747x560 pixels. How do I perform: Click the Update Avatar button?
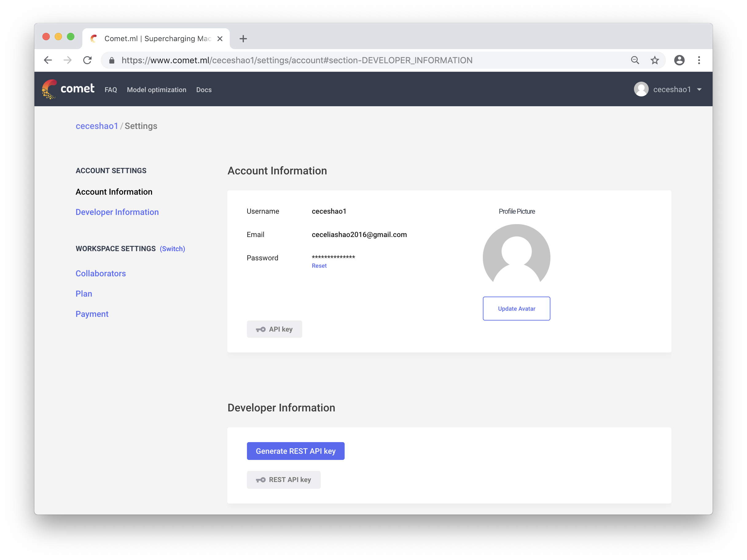pos(516,308)
